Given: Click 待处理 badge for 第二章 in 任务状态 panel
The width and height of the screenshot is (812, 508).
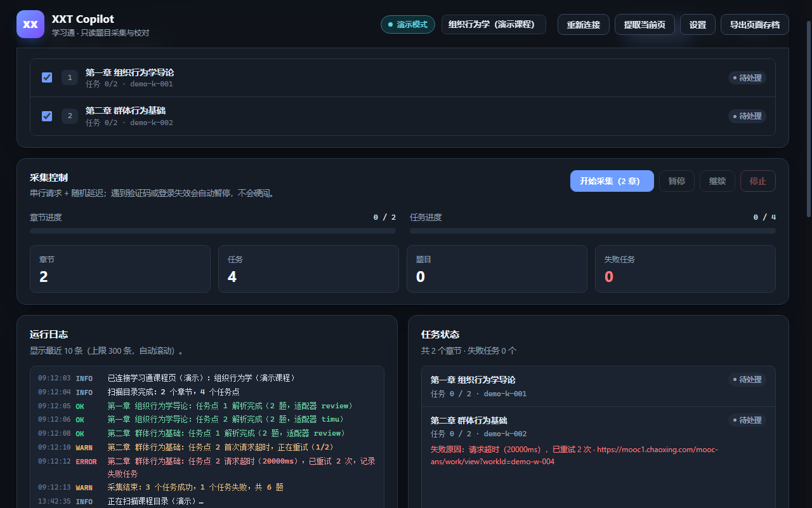Looking at the screenshot, I should pyautogui.click(x=747, y=420).
